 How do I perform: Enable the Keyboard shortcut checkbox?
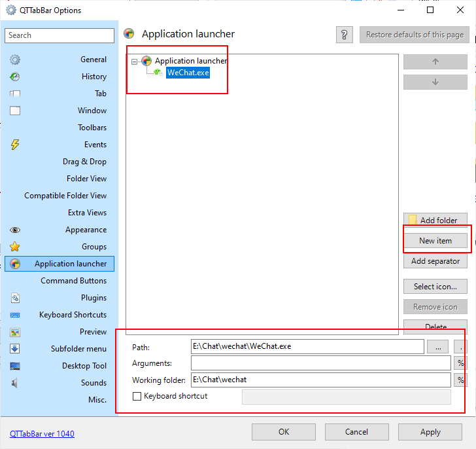click(x=137, y=396)
